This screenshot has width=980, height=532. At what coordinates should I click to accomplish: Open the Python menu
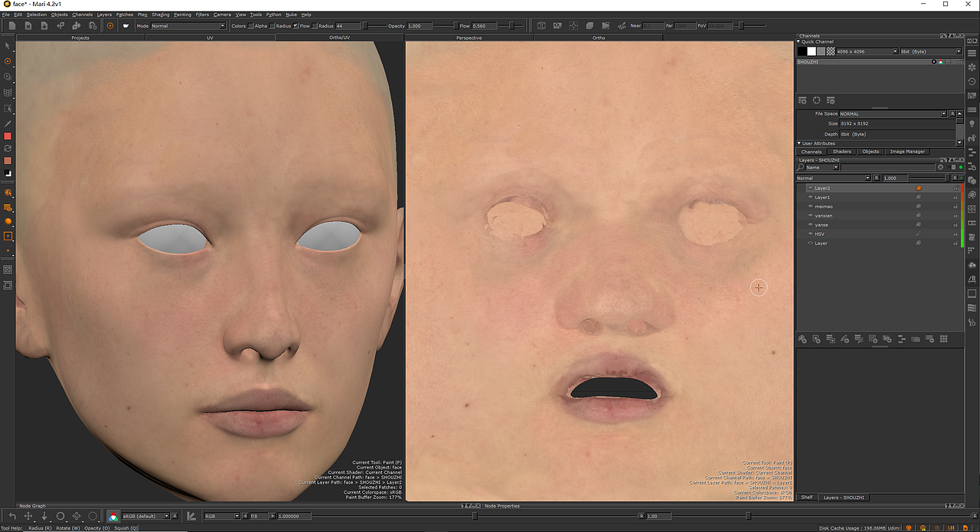click(x=273, y=15)
